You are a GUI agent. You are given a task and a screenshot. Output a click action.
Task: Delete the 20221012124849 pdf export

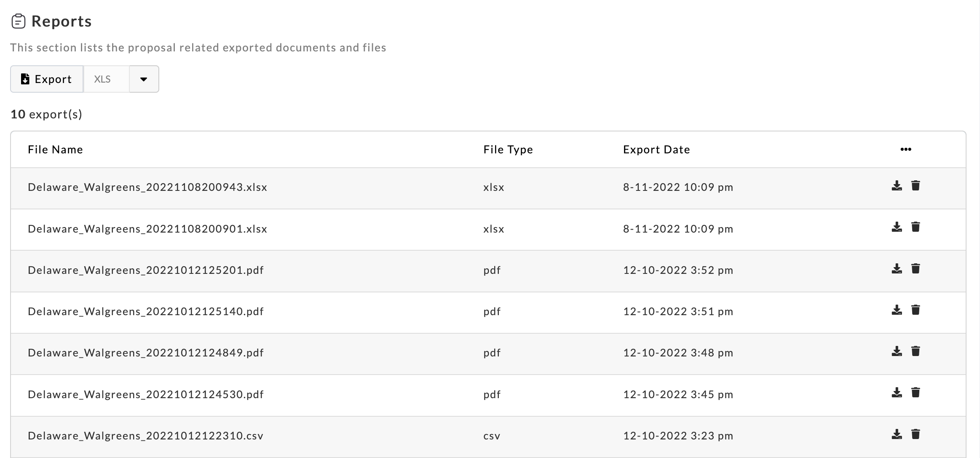(x=915, y=351)
